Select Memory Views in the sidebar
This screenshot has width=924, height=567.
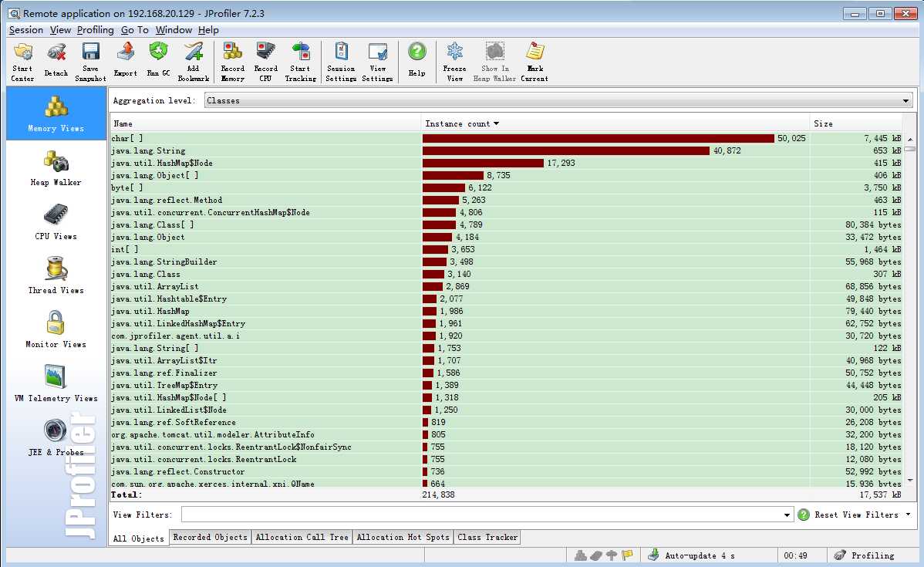[x=56, y=113]
